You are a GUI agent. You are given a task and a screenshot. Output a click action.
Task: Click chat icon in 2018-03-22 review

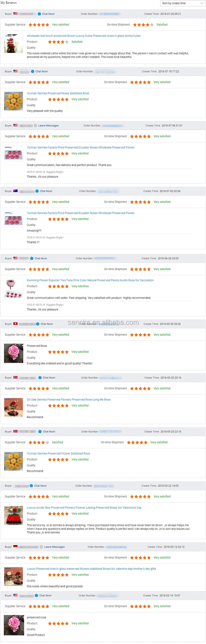31,486
